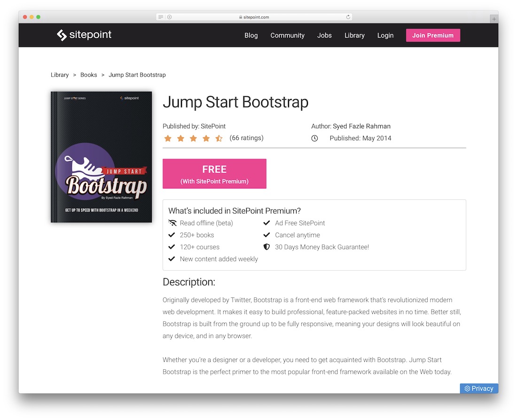The height and width of the screenshot is (420, 517).
Task: Open the Jump Start Bootstrap book cover
Action: (x=101, y=157)
